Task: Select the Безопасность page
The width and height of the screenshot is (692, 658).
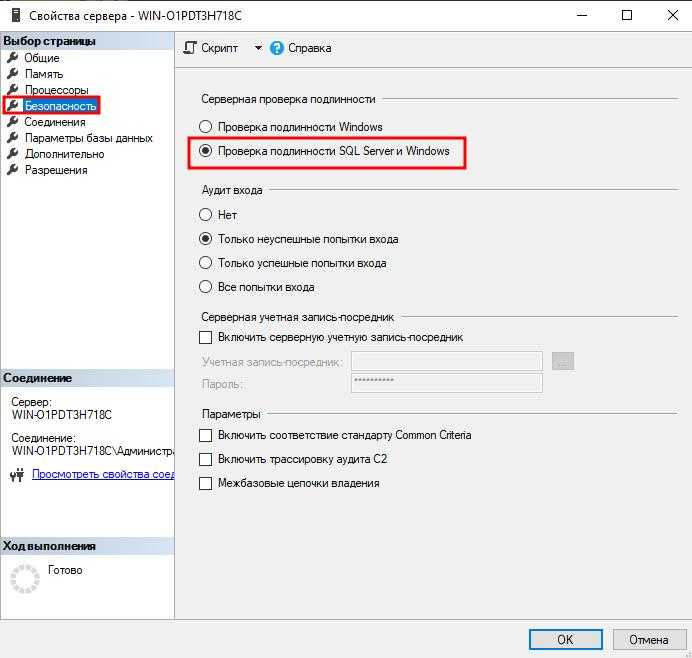Action: (x=60, y=106)
